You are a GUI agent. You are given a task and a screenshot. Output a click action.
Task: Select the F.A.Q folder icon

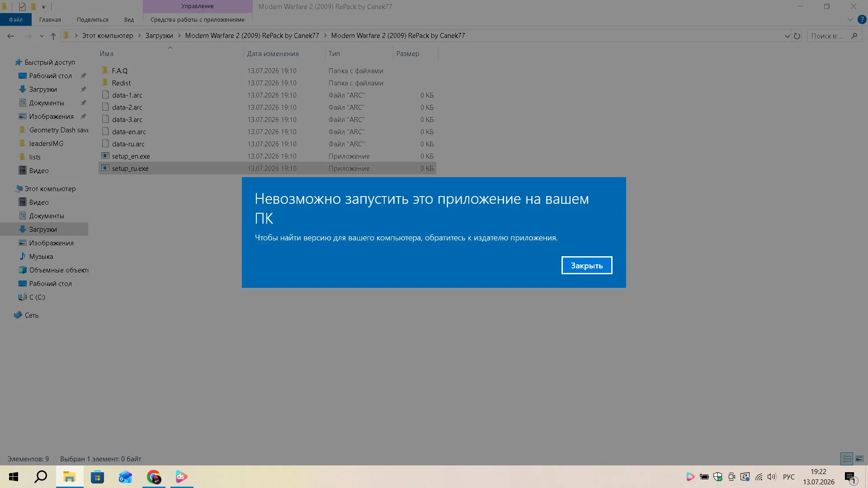click(105, 70)
